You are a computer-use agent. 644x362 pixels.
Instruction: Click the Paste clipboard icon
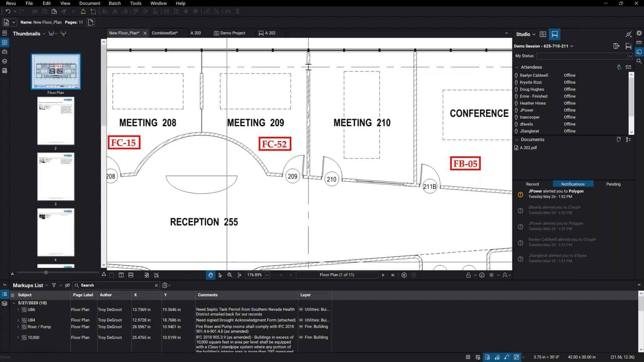point(54,11)
